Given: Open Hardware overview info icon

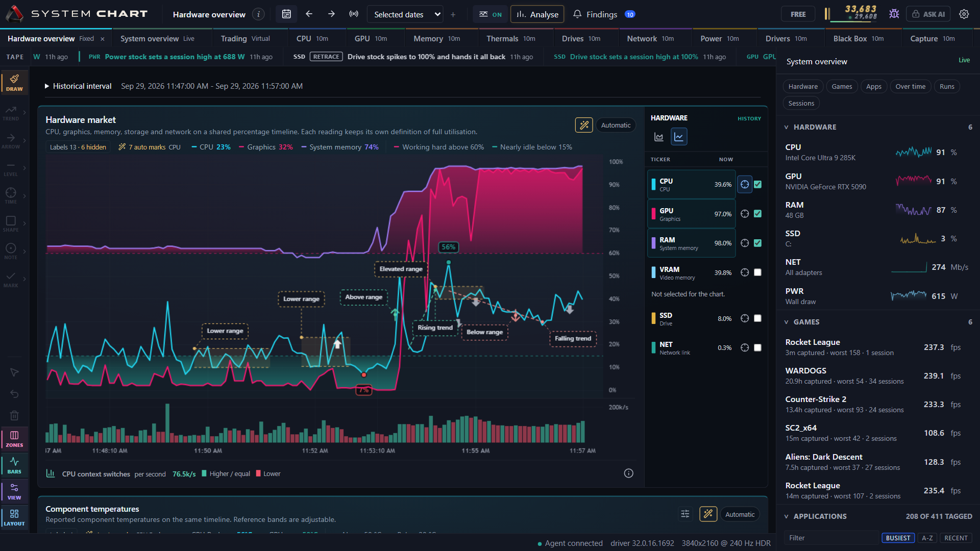Looking at the screenshot, I should click(x=259, y=14).
